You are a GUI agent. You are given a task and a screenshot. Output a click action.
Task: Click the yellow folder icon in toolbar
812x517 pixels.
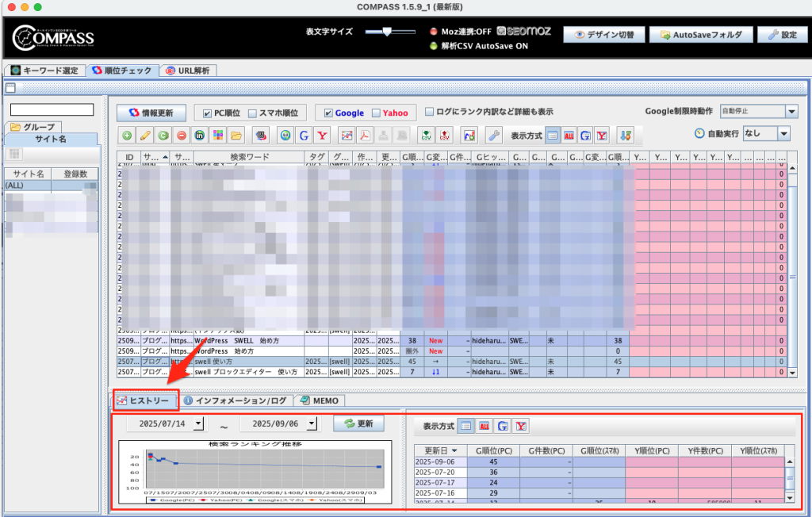236,135
